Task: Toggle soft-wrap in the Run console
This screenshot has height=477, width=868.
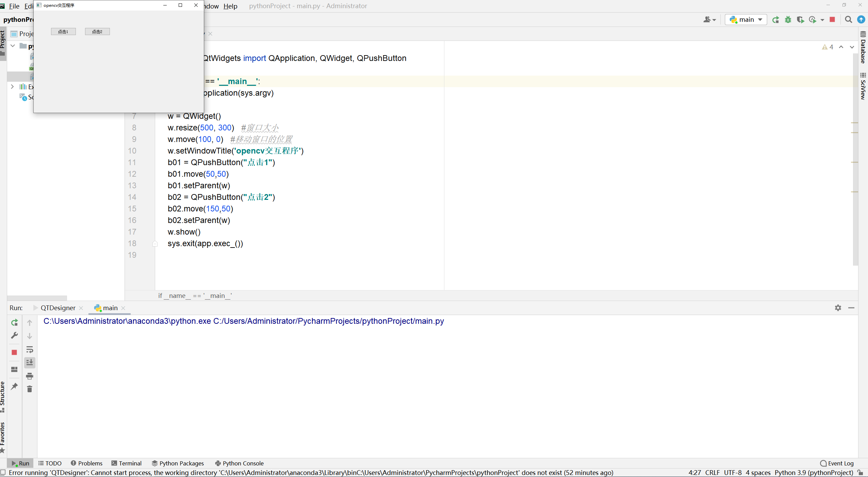Action: (30, 350)
